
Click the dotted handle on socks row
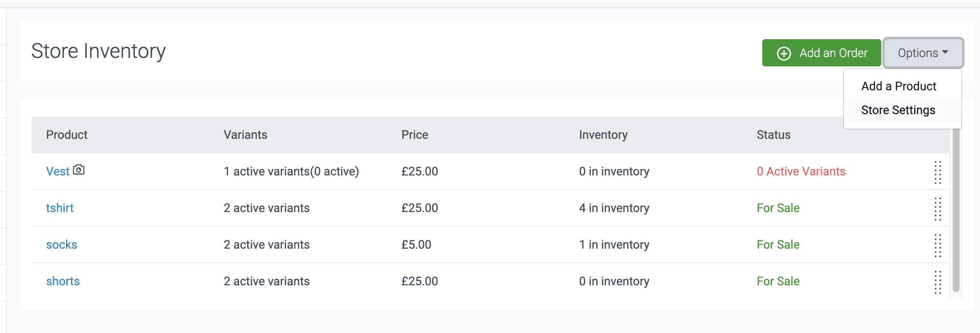(x=937, y=245)
